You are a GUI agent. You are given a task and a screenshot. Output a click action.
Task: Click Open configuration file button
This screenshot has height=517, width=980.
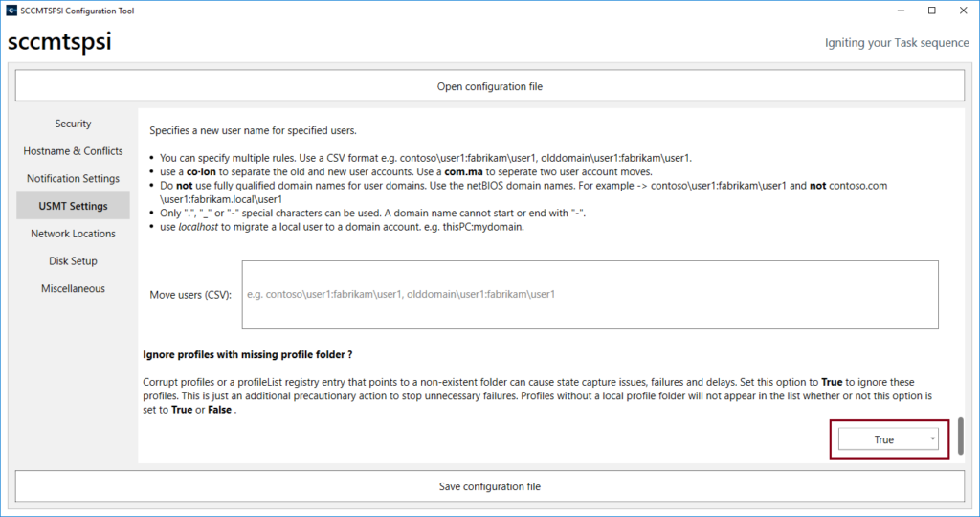pyautogui.click(x=489, y=86)
